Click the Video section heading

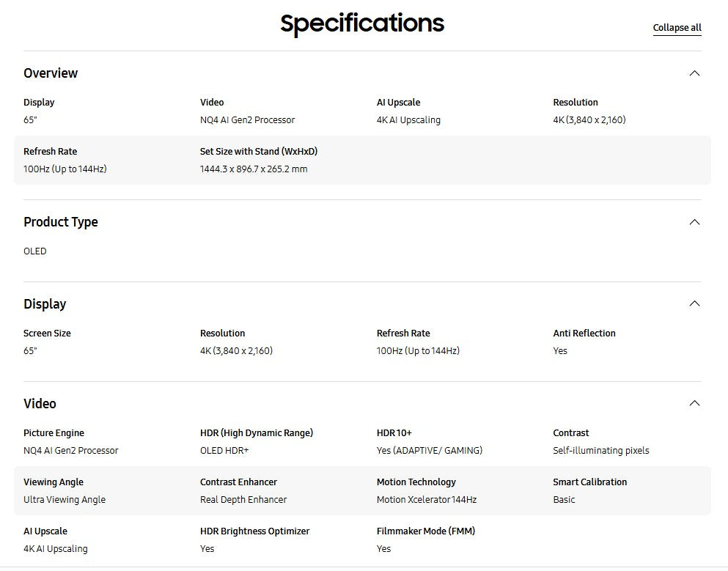pos(40,404)
